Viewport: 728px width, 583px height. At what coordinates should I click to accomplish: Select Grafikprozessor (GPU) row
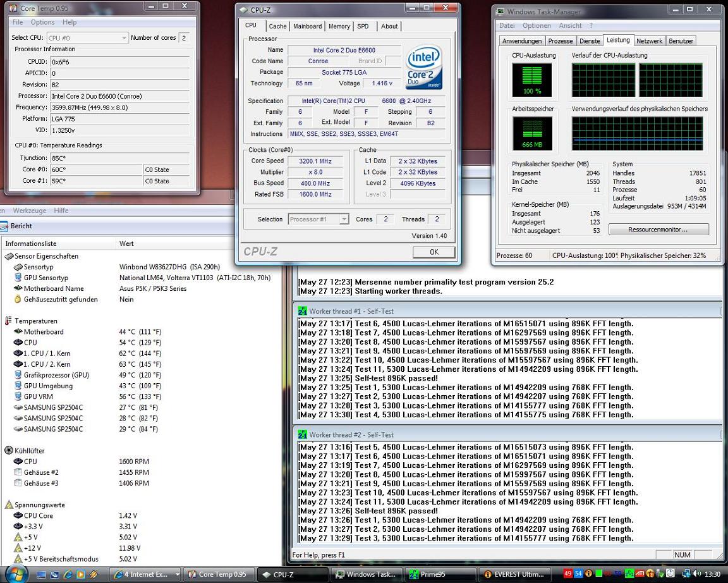pyautogui.click(x=87, y=375)
